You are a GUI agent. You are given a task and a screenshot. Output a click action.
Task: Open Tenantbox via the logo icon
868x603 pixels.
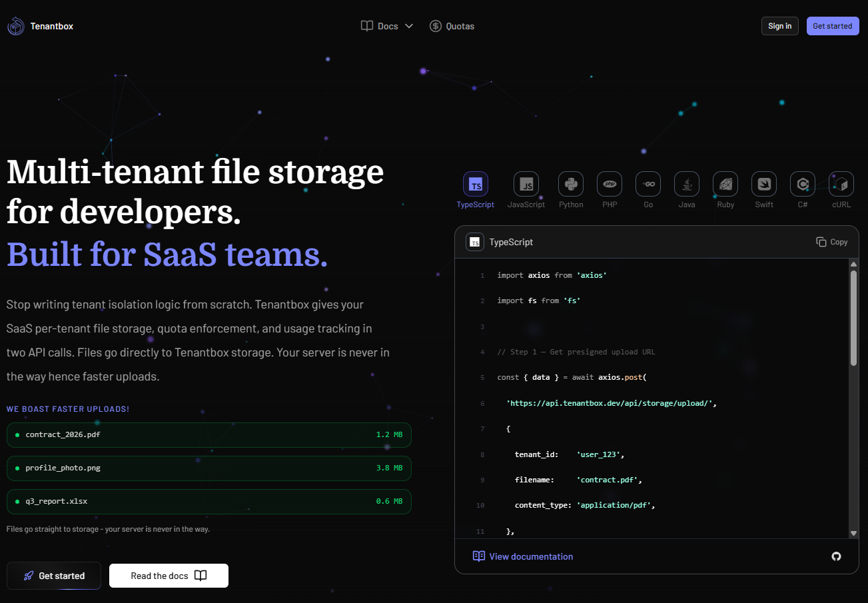pos(15,25)
